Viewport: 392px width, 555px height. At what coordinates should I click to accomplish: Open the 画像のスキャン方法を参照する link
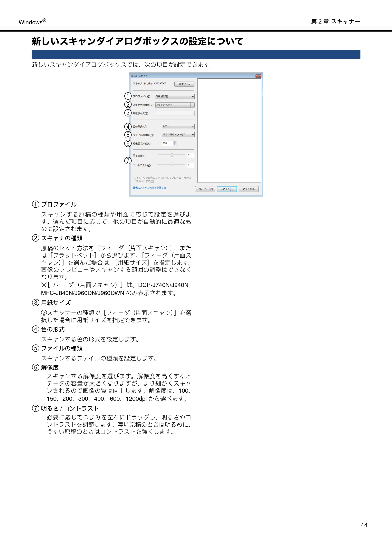(x=149, y=188)
